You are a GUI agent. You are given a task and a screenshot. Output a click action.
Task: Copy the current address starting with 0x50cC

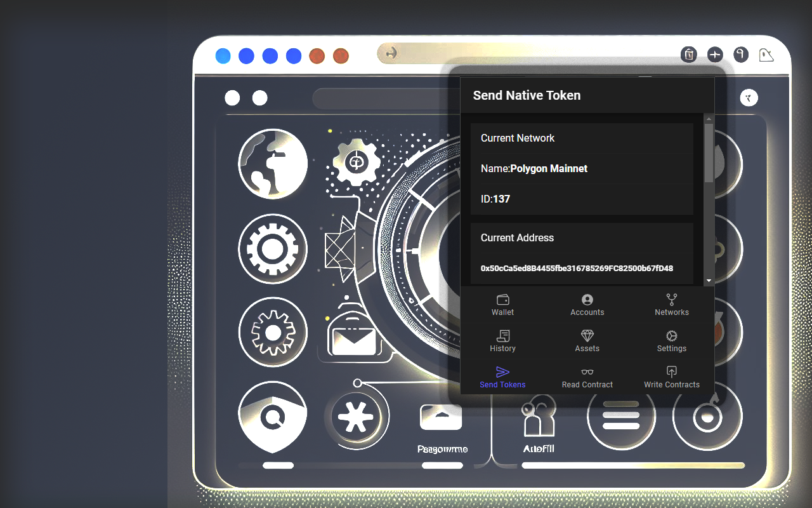click(x=576, y=268)
